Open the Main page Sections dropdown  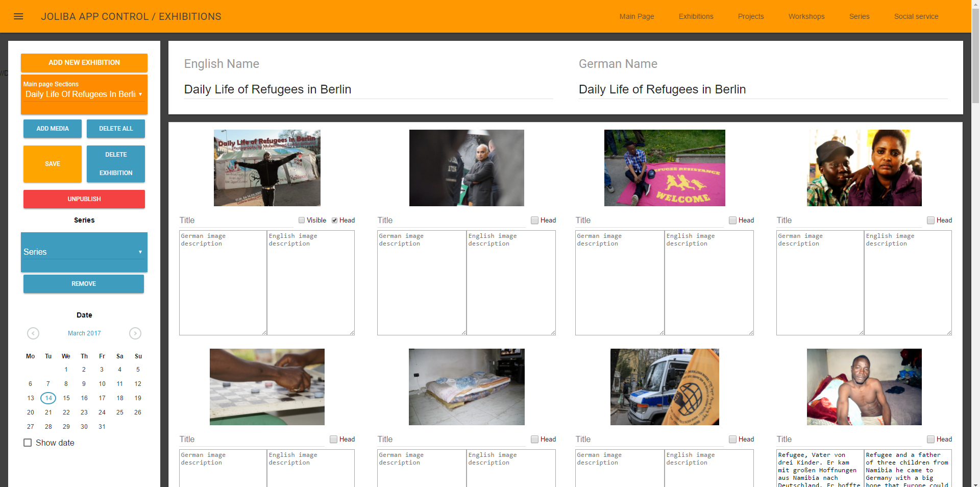(84, 94)
